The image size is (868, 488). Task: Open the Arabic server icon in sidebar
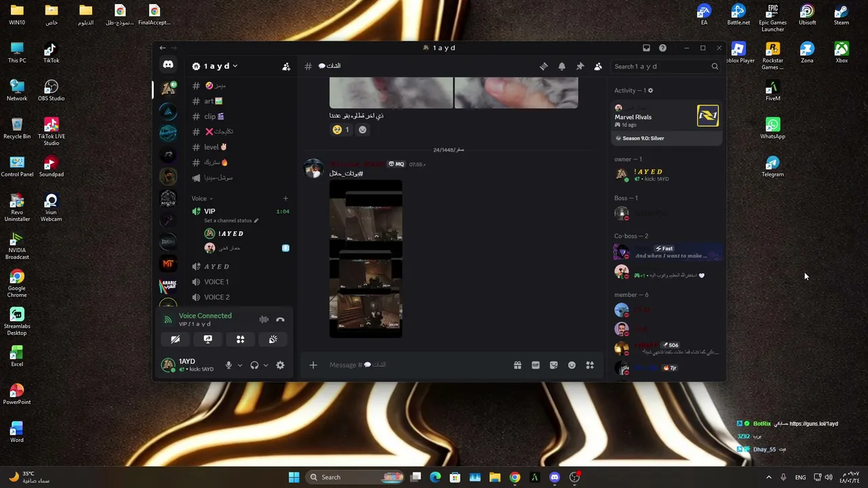pos(168,285)
